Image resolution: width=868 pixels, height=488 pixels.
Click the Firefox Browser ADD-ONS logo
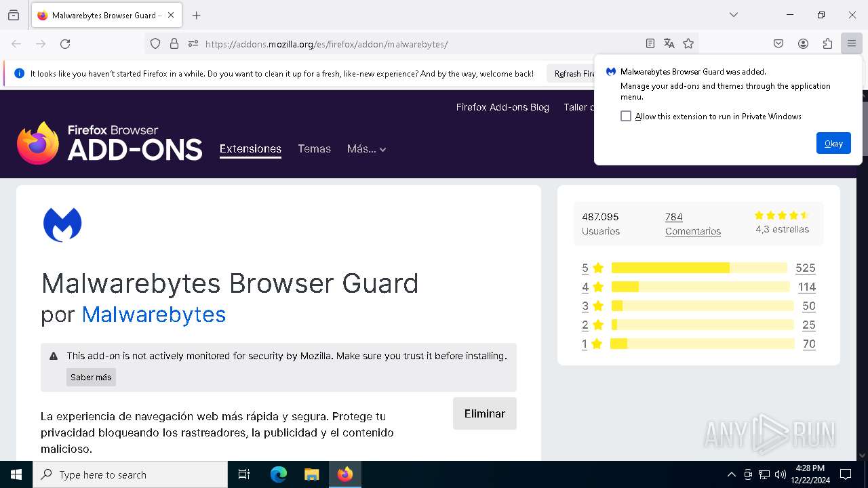coord(110,143)
